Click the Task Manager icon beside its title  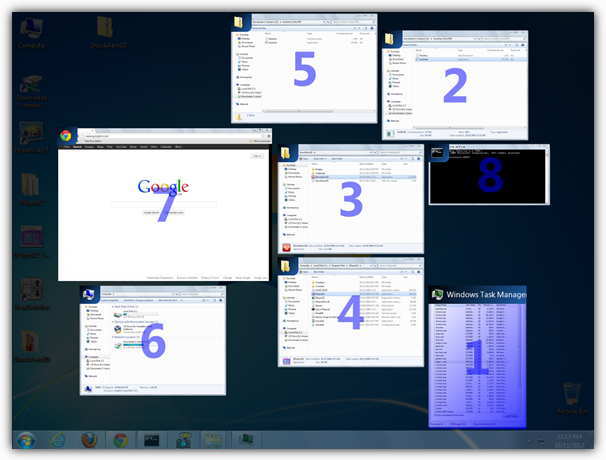coord(438,294)
